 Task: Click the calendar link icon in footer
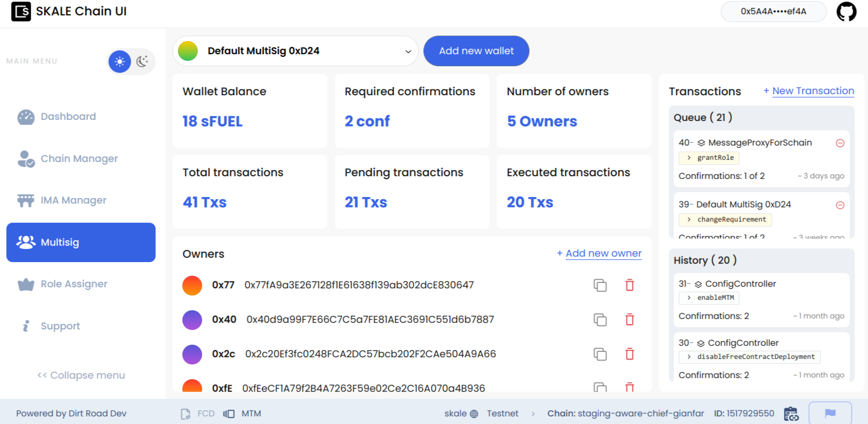pyautogui.click(x=791, y=414)
